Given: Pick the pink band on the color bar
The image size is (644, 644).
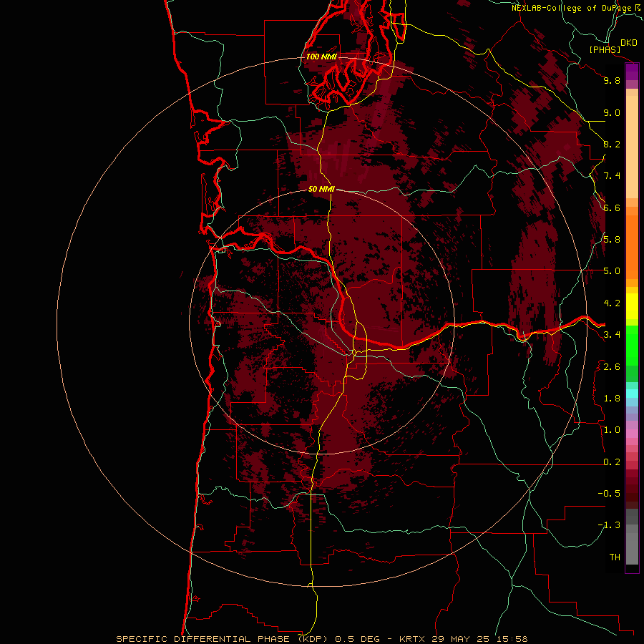Looking at the screenshot, I should [632, 434].
